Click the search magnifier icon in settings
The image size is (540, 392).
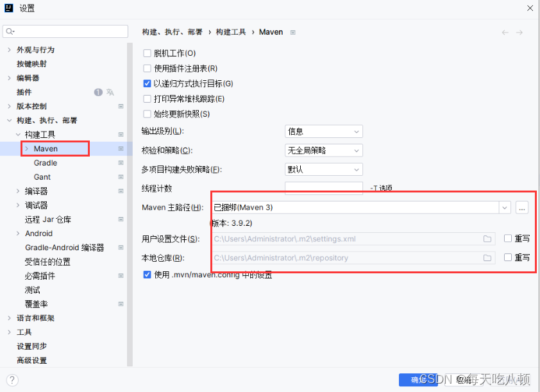[10, 31]
